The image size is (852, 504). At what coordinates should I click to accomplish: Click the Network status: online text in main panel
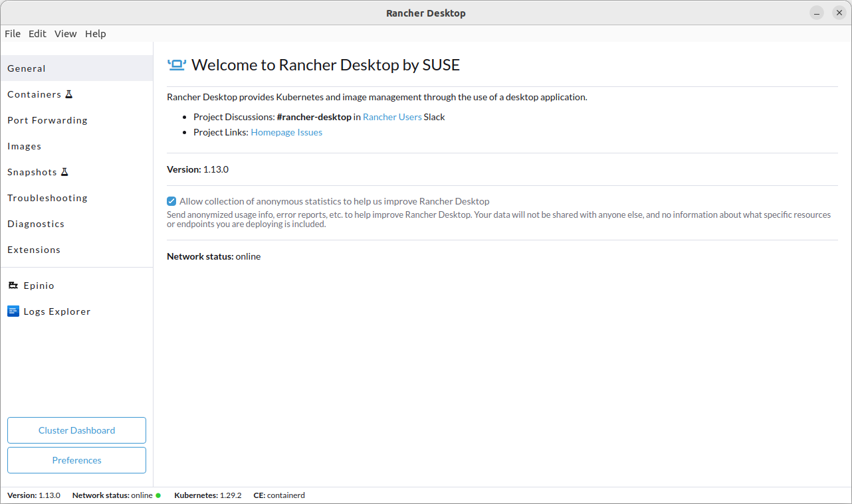coord(213,256)
